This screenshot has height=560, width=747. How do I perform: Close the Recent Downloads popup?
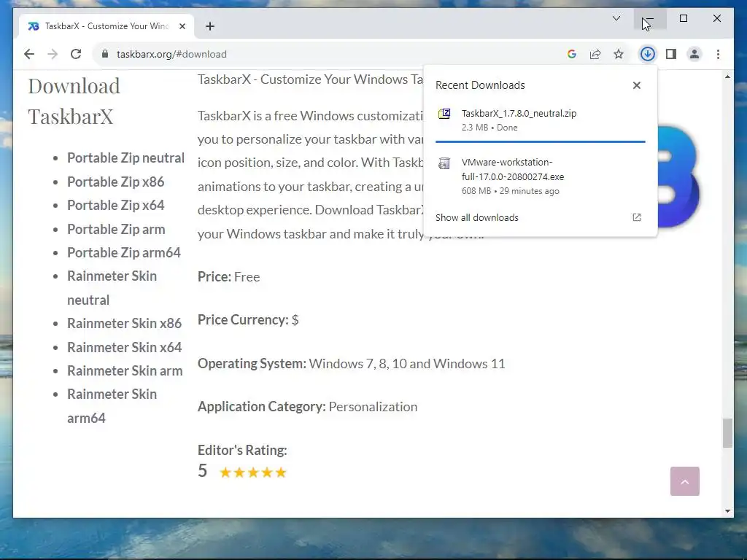pos(636,85)
